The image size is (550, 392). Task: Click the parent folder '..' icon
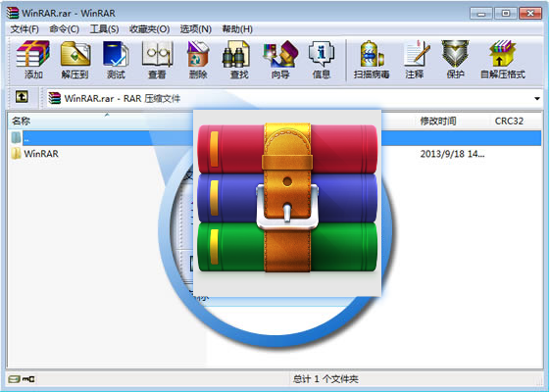(x=16, y=137)
